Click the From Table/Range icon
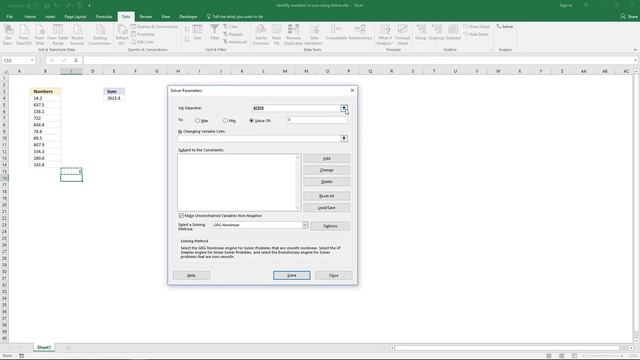This screenshot has width=640, height=360. [58, 35]
